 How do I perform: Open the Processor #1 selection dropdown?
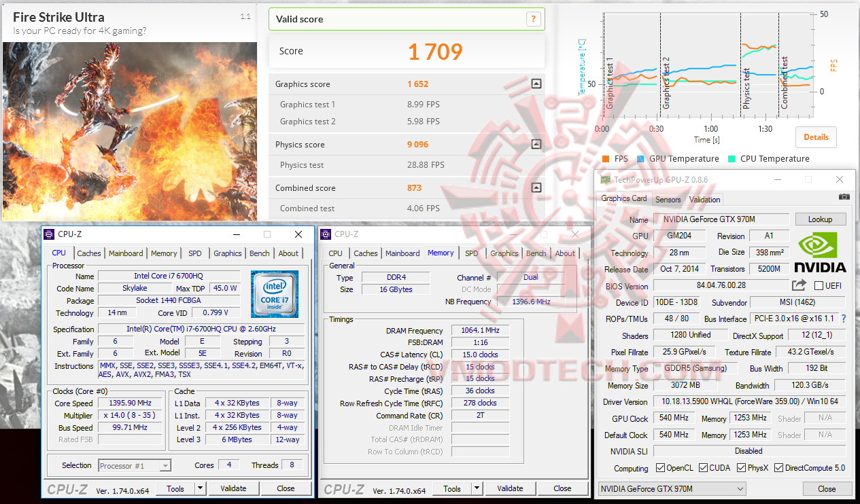click(x=135, y=465)
